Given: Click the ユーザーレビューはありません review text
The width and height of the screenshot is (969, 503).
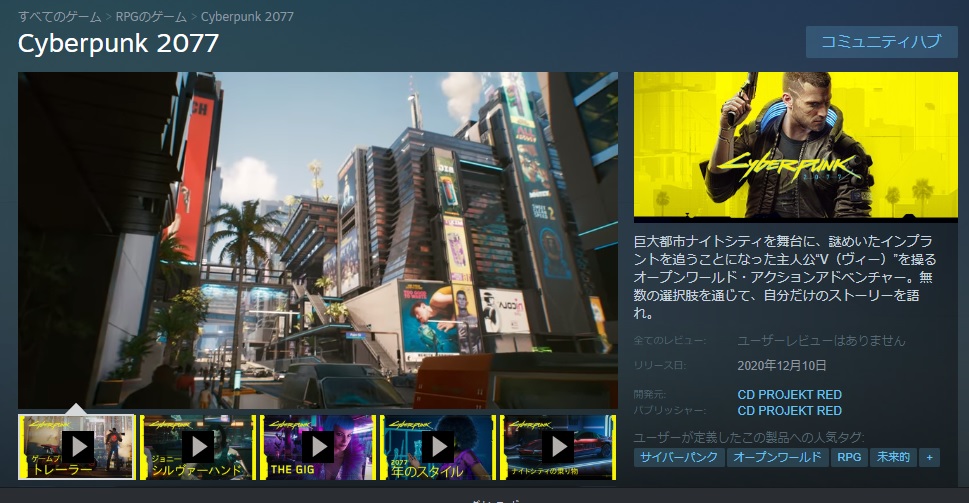Looking at the screenshot, I should tap(821, 341).
